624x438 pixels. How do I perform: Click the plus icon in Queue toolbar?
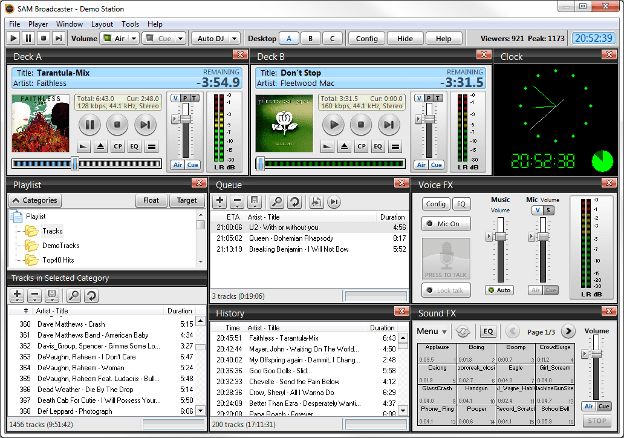point(219,202)
